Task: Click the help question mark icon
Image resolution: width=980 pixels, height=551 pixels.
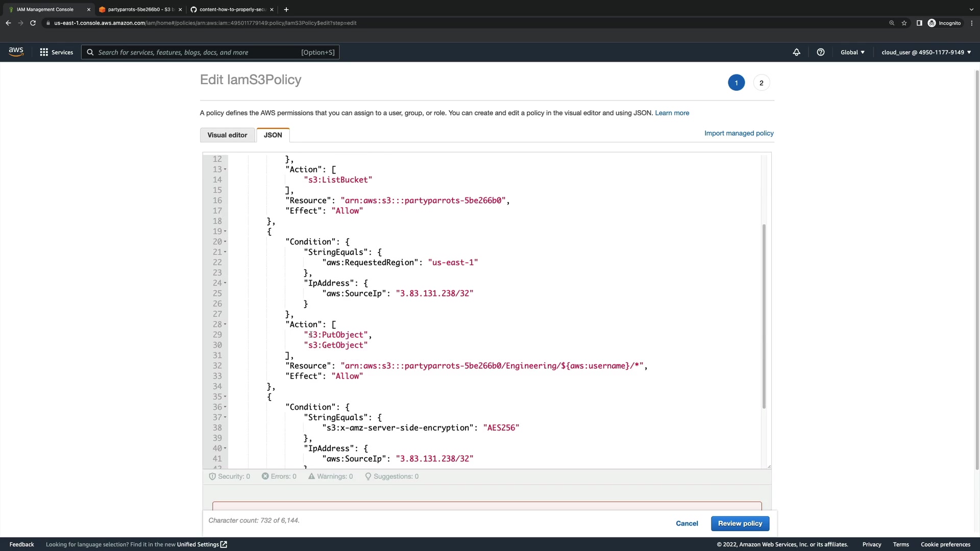Action: tap(821, 52)
